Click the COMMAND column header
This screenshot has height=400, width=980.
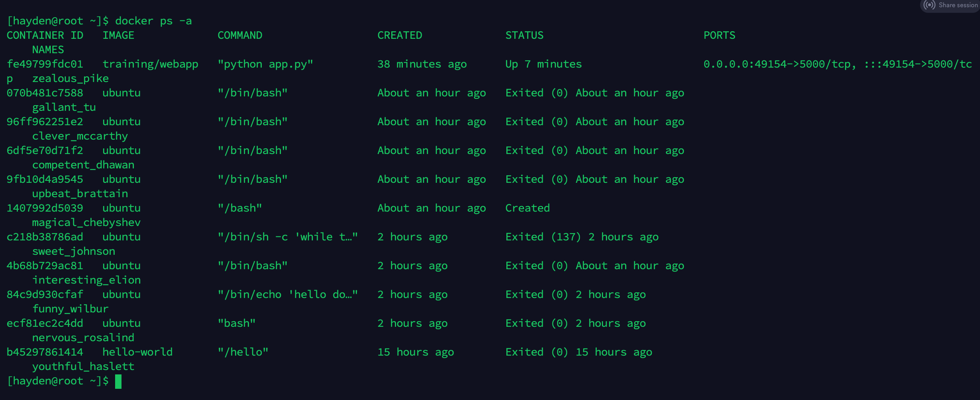(x=240, y=36)
